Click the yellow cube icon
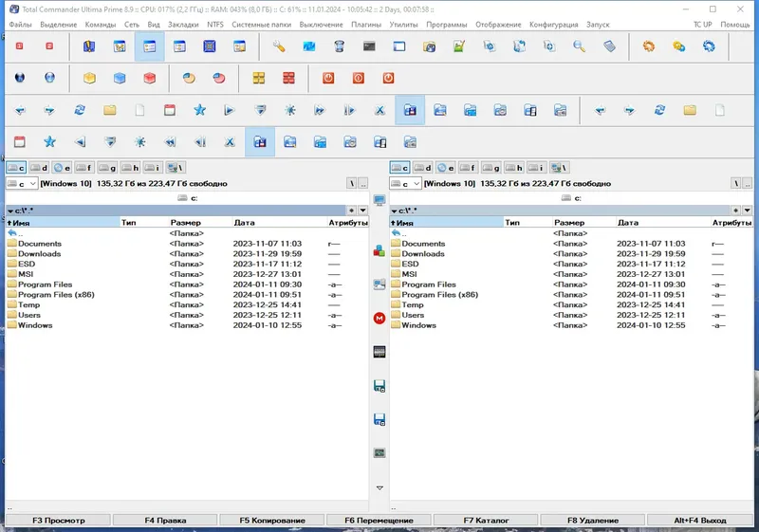759x532 pixels. pyautogui.click(x=89, y=78)
